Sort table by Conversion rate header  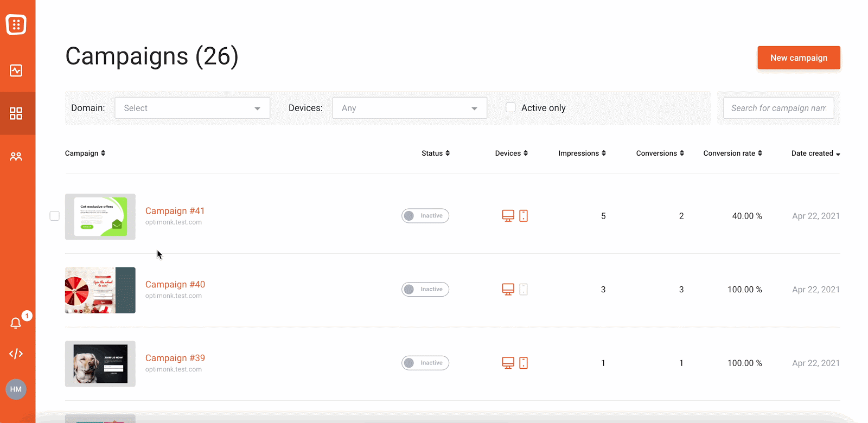[x=732, y=153]
